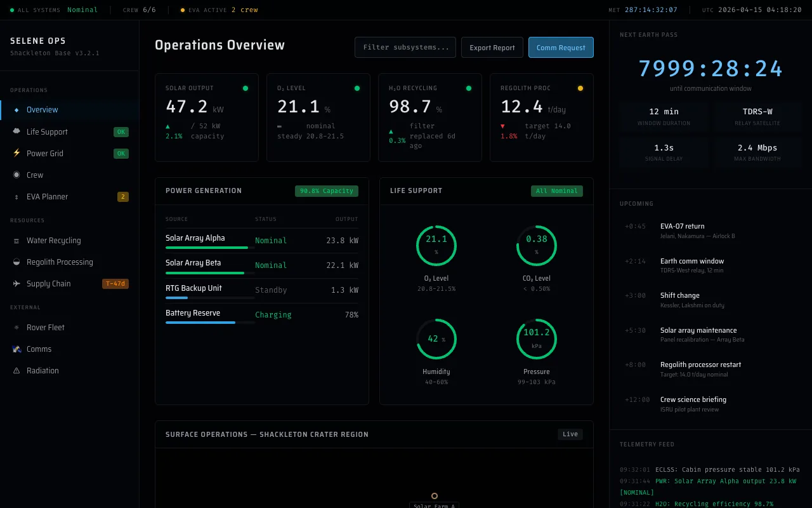
Task: Select Overview in the sidebar
Action: [43, 110]
